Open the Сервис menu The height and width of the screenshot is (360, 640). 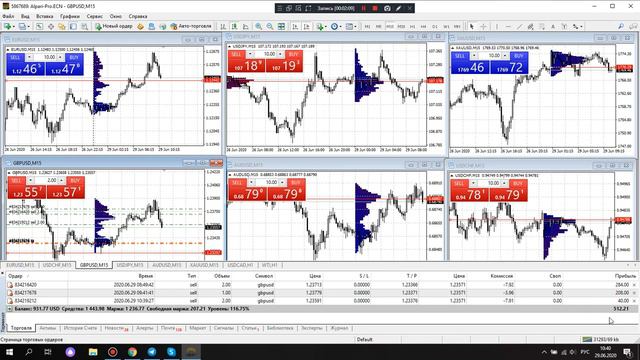(94, 16)
